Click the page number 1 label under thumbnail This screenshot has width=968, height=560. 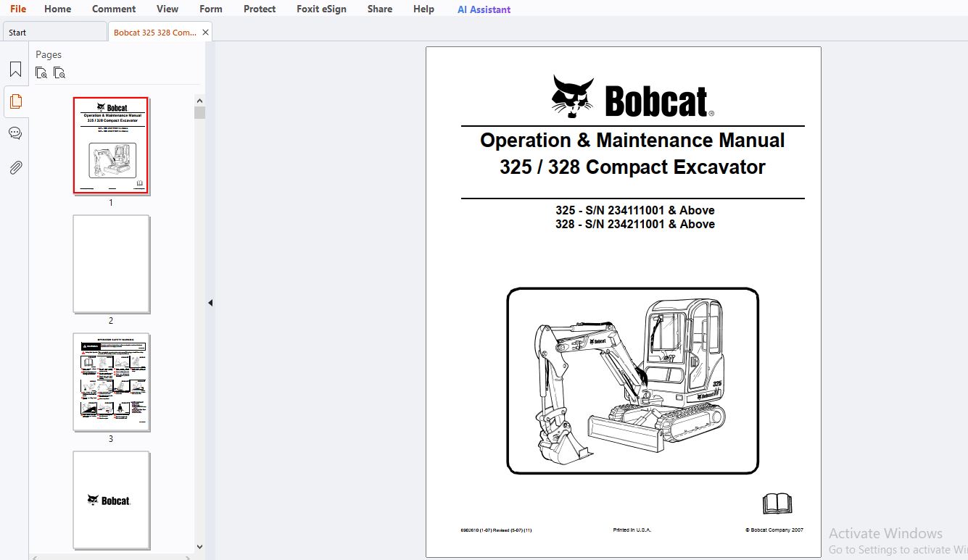[x=111, y=203]
